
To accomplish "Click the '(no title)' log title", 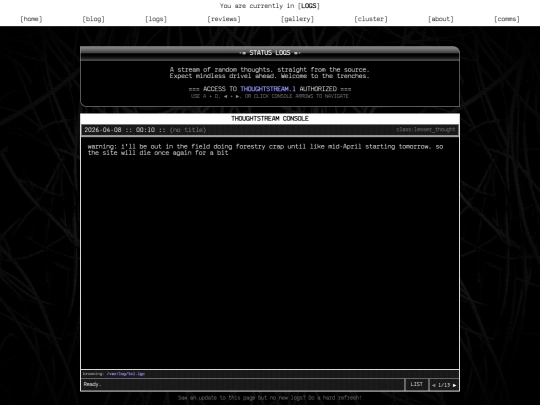I will [x=188, y=130].
